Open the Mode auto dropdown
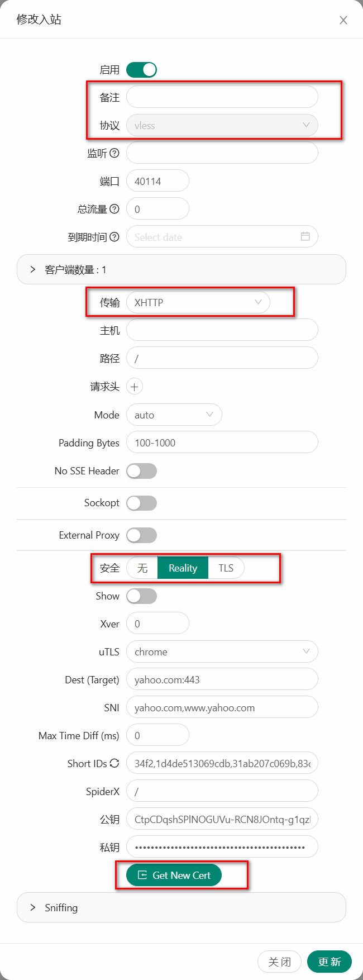Image resolution: width=363 pixels, height=980 pixels. pyautogui.click(x=174, y=415)
